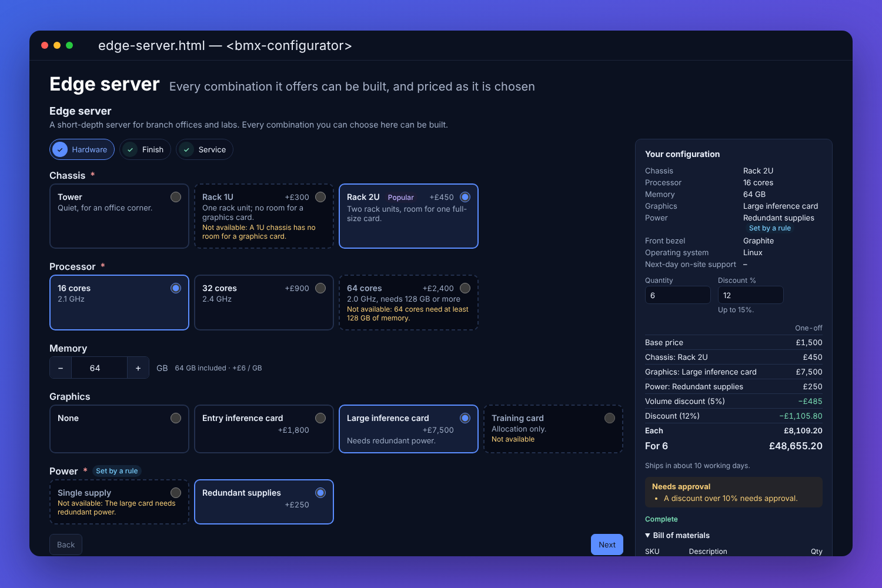This screenshot has height=588, width=882.
Task: Choose the Entry inference card
Action: pos(264,429)
